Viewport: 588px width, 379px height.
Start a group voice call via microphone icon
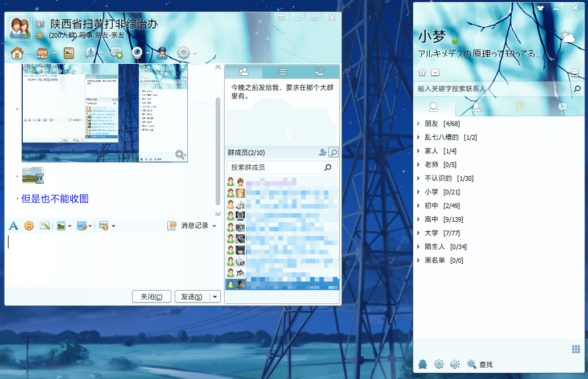click(89, 53)
